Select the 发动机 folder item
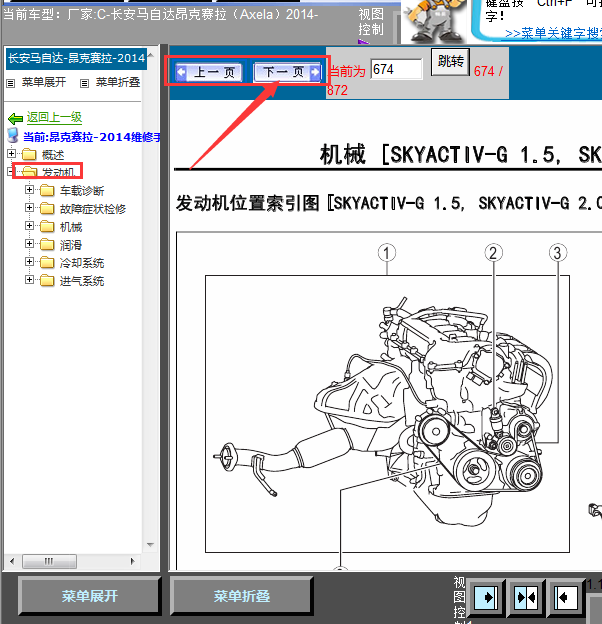The image size is (602, 624). 58,172
